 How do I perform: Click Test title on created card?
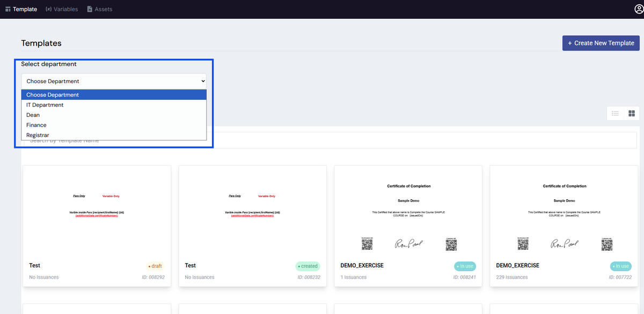click(x=190, y=266)
